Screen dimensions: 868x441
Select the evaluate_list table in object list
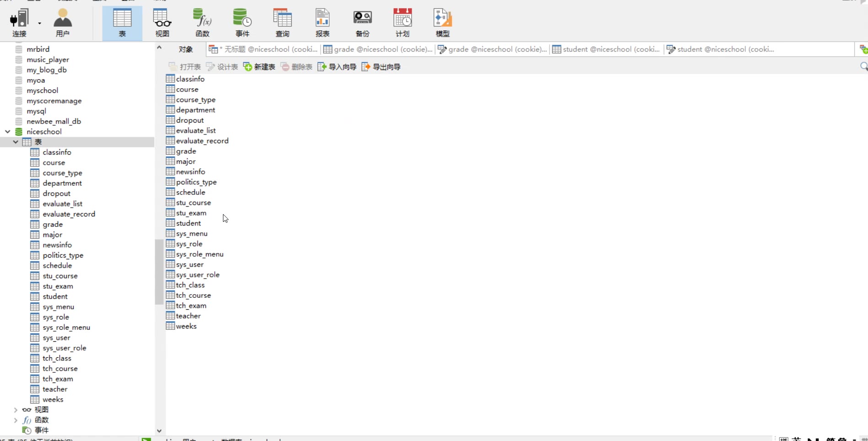195,130
